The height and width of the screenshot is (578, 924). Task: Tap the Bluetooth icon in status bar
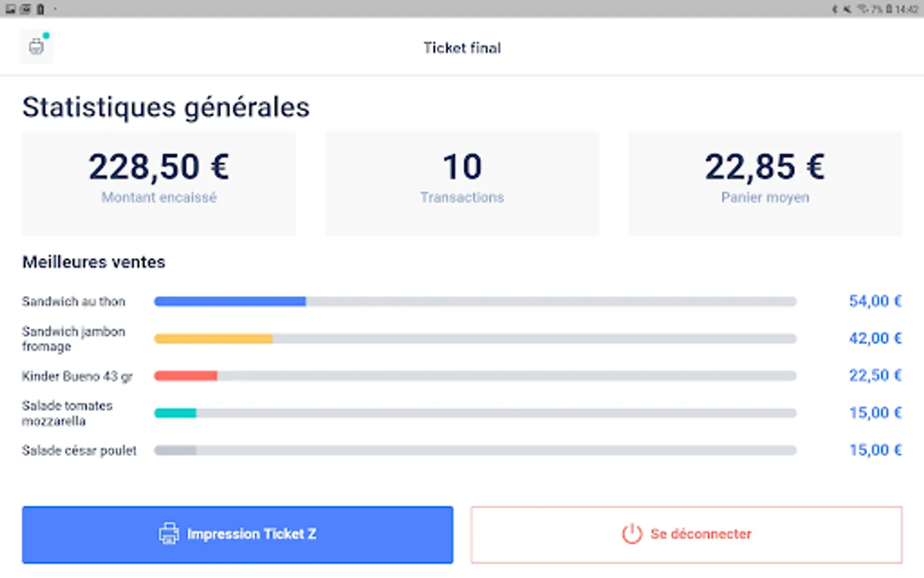[835, 9]
